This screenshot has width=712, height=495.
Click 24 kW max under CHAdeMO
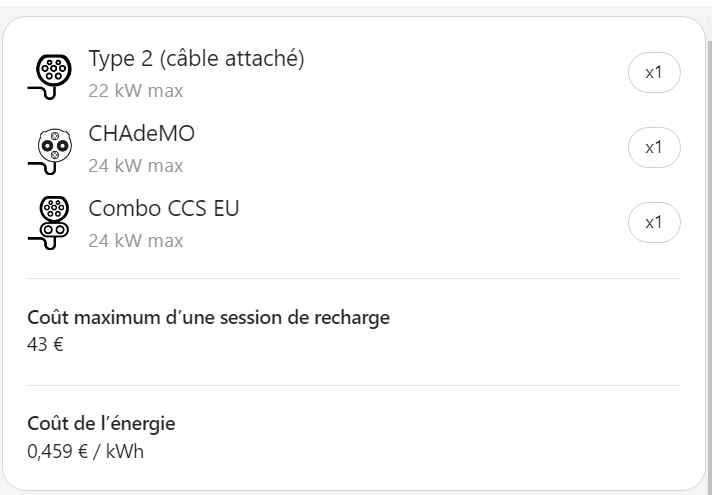pyautogui.click(x=136, y=166)
